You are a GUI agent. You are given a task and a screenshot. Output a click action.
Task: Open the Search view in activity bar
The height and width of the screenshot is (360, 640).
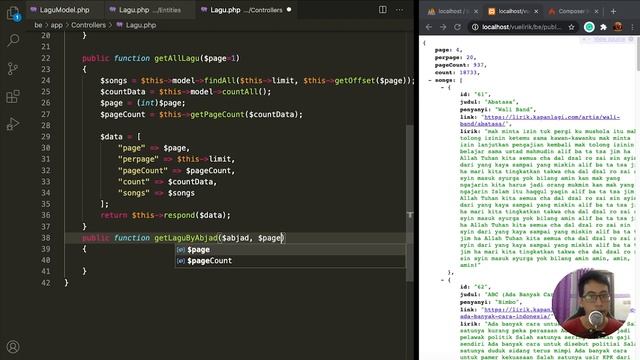coord(13,40)
